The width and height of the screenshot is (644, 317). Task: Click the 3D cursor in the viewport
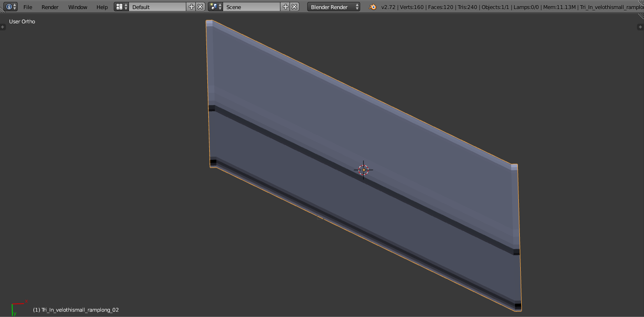[x=364, y=170]
